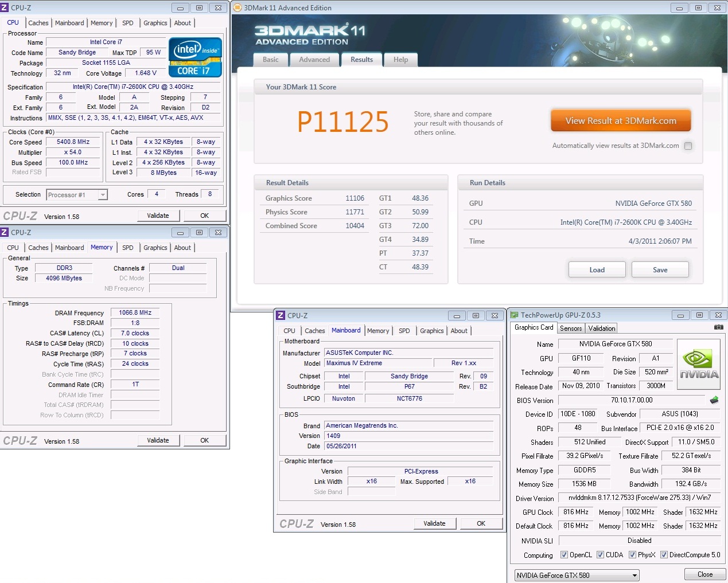
Task: Close the TechPowerUp GPU-Z window via title bar
Action: 718,315
